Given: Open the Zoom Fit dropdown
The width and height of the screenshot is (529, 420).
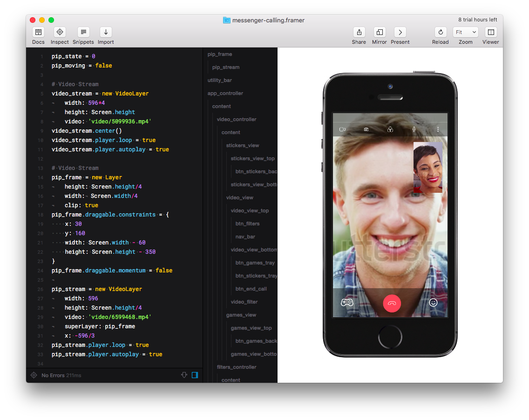Looking at the screenshot, I should point(465,32).
